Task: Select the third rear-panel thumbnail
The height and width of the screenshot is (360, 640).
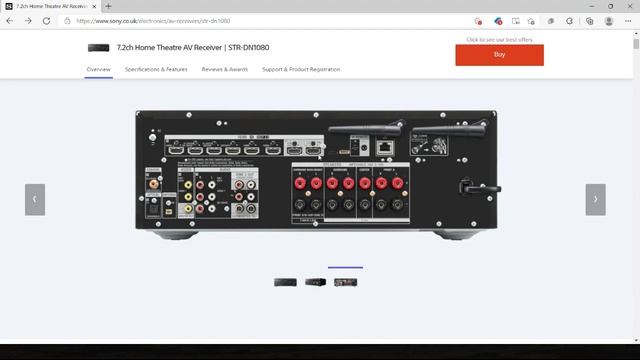Action: click(345, 282)
